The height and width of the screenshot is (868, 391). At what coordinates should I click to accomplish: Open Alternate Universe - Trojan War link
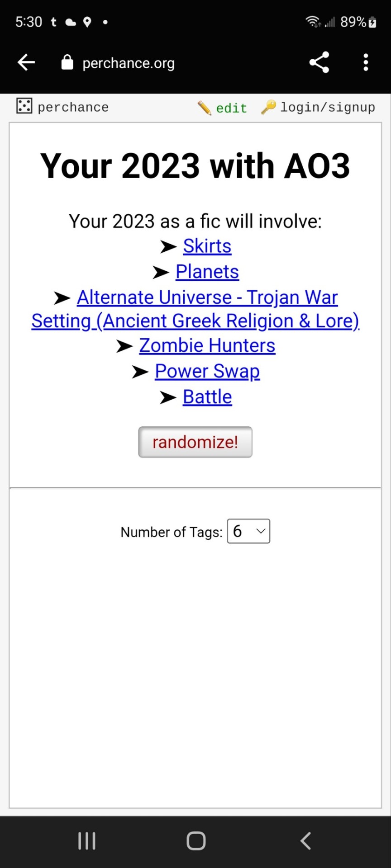pos(195,309)
